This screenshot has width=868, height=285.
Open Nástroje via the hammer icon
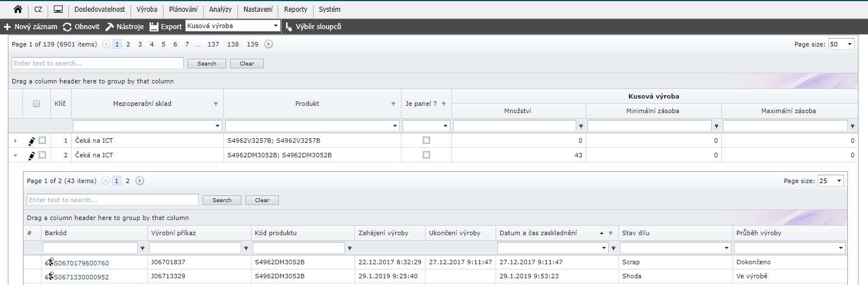[x=110, y=26]
